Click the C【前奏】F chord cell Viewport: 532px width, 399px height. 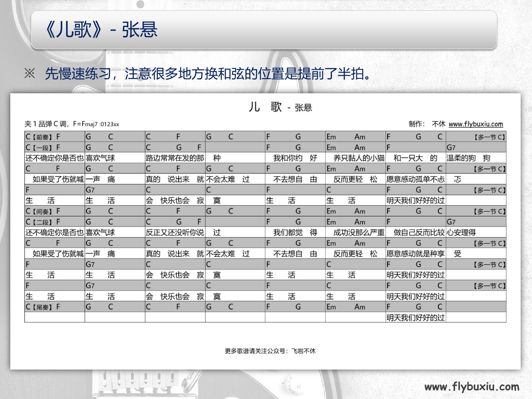point(55,137)
